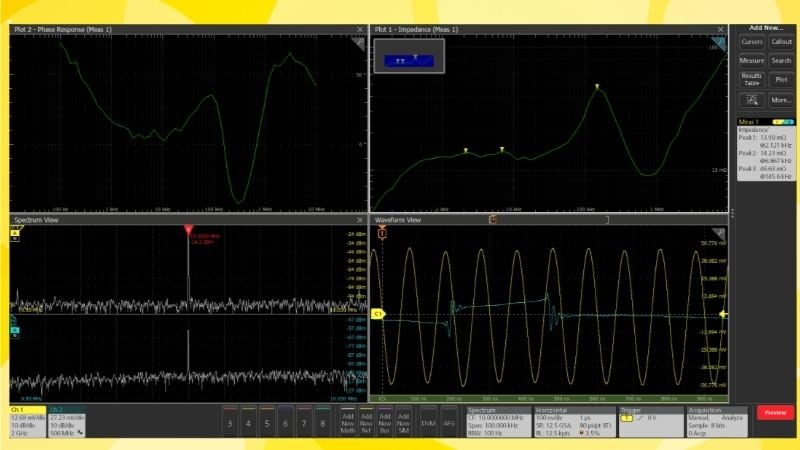Click the Waveform View corner triangle handle

(x=719, y=234)
